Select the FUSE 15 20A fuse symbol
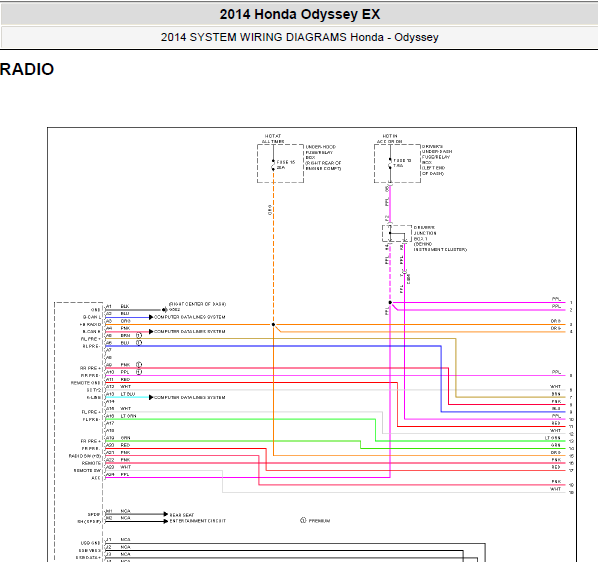 pos(273,165)
